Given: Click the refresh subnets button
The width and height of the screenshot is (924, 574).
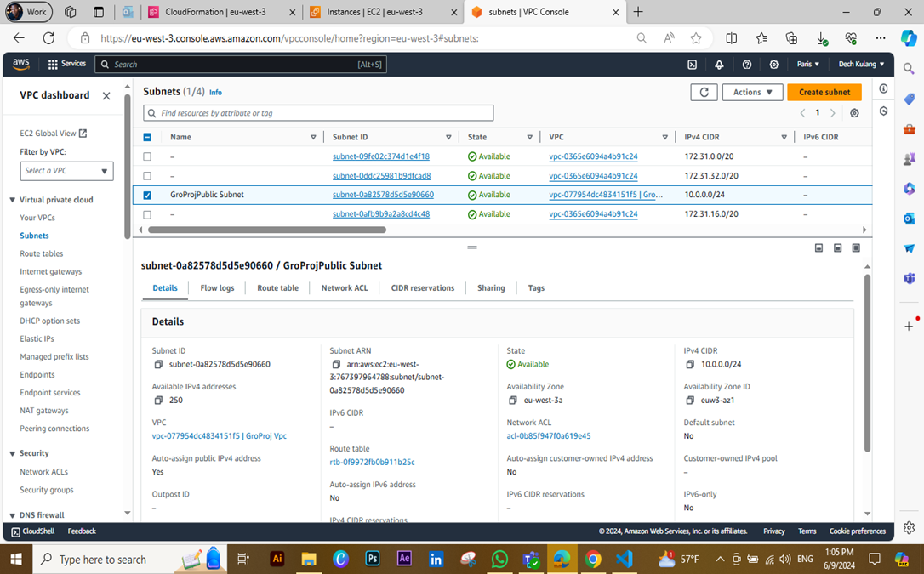Looking at the screenshot, I should tap(704, 92).
